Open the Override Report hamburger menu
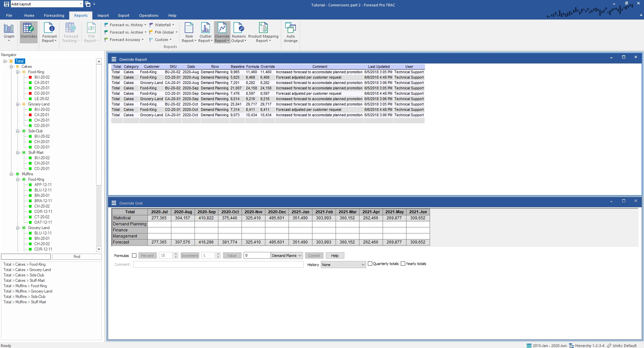 point(114,59)
